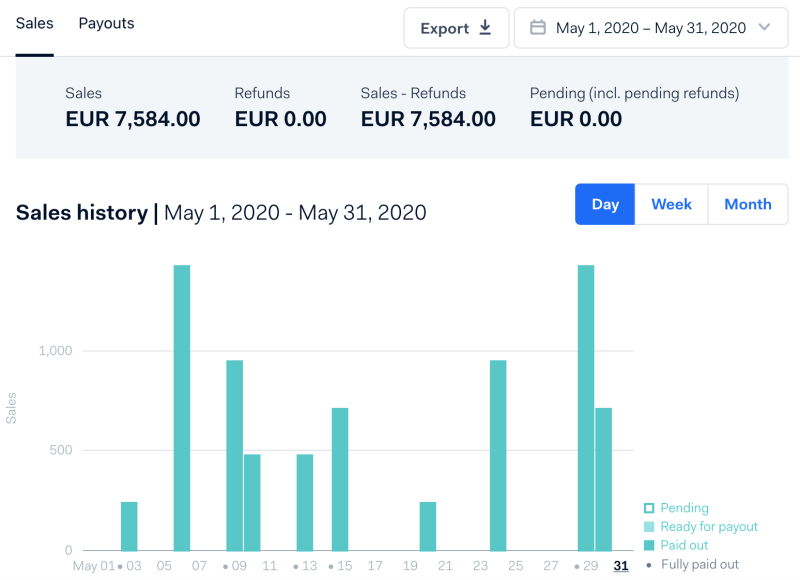Click the Fully paid out legend dot
This screenshot has width=800, height=580.
pos(648,565)
